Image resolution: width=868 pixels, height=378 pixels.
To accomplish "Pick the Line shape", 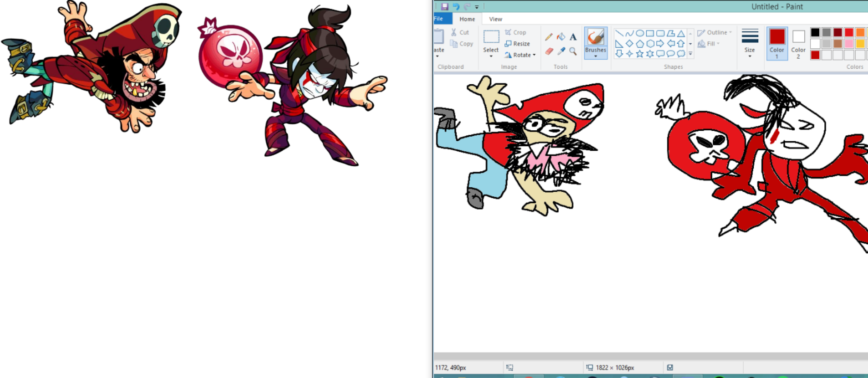I will (x=619, y=33).
